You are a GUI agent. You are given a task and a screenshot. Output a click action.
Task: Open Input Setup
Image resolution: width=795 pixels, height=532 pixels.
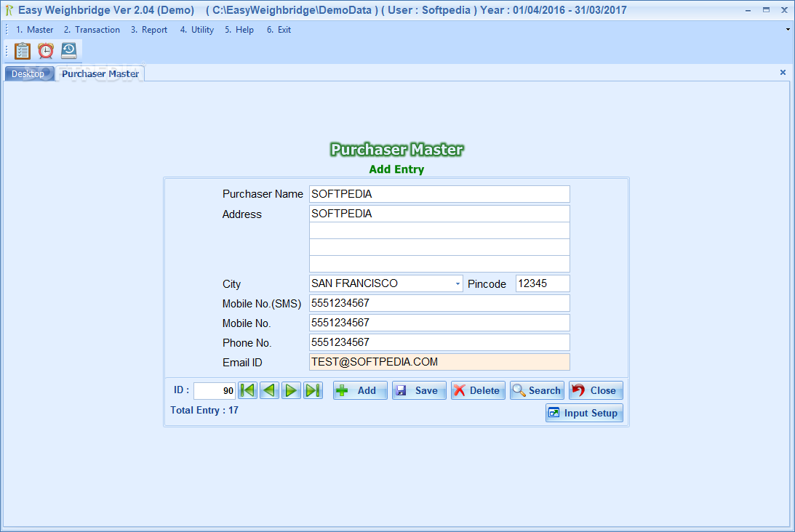(x=584, y=413)
